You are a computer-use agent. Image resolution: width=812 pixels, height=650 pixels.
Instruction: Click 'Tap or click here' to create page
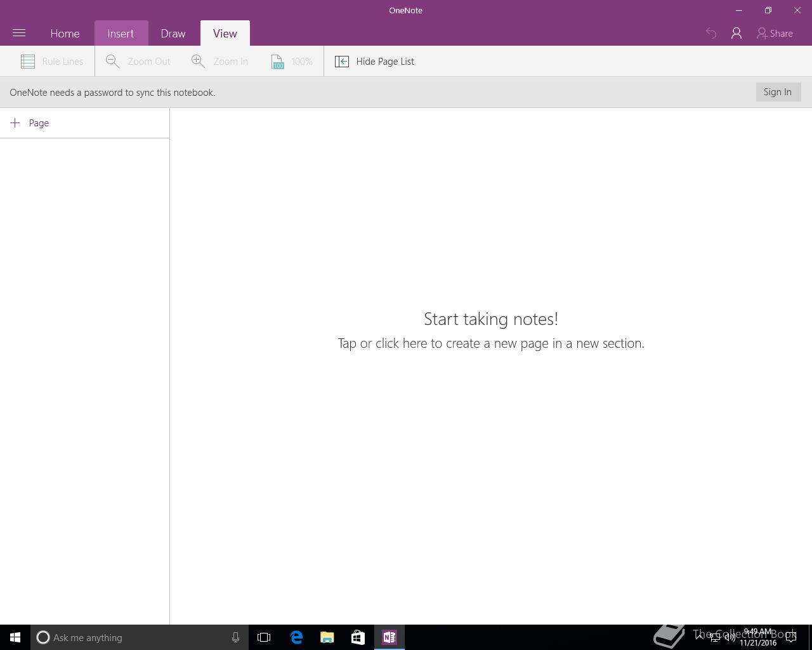(x=491, y=343)
